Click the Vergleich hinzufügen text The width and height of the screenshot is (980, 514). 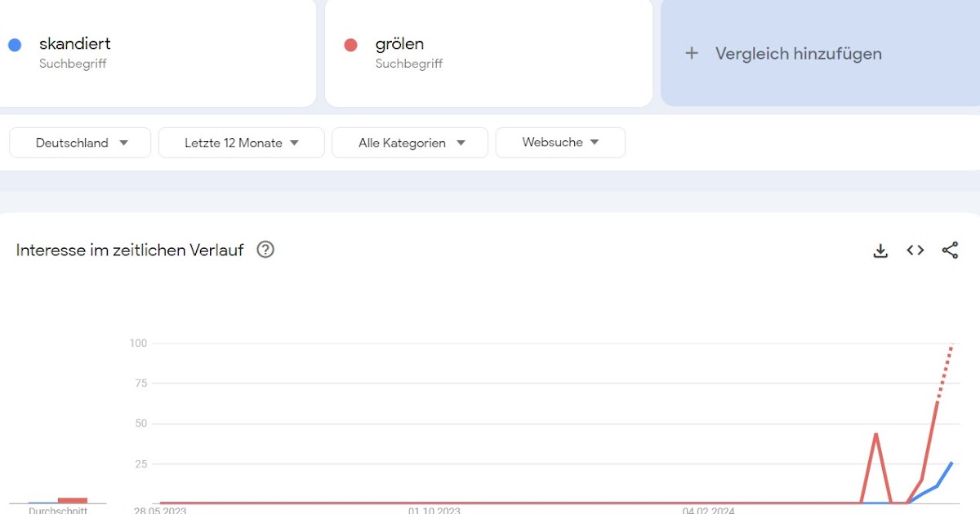(x=798, y=54)
